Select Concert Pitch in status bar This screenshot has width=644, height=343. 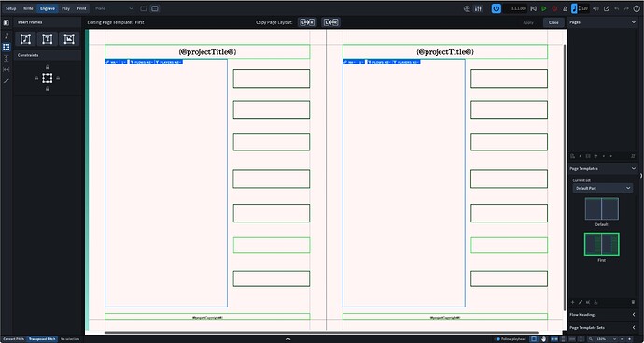14,339
